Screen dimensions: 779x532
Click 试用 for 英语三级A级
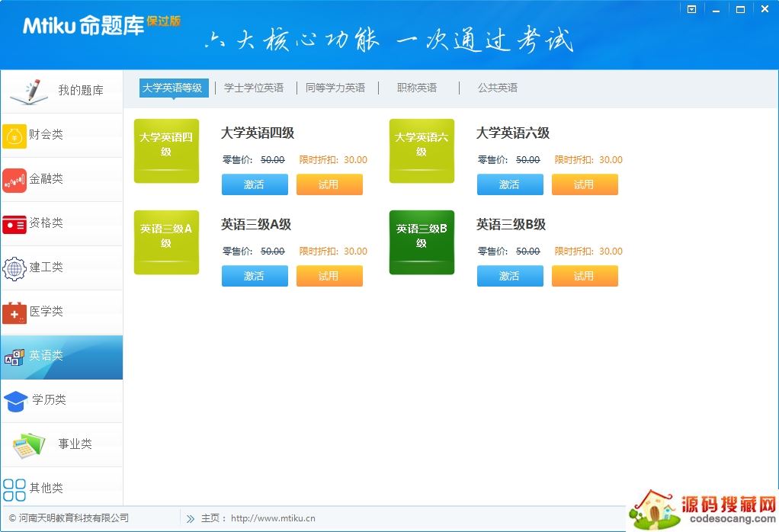(x=329, y=276)
